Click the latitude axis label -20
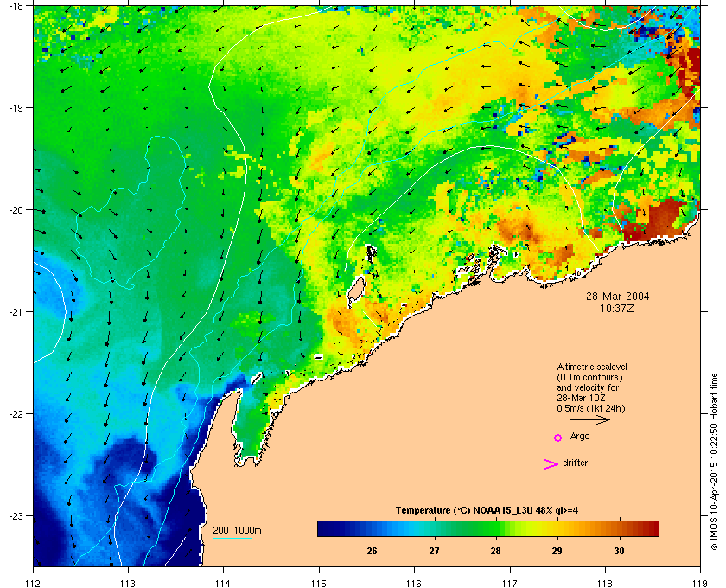726x588 pixels. coord(16,210)
